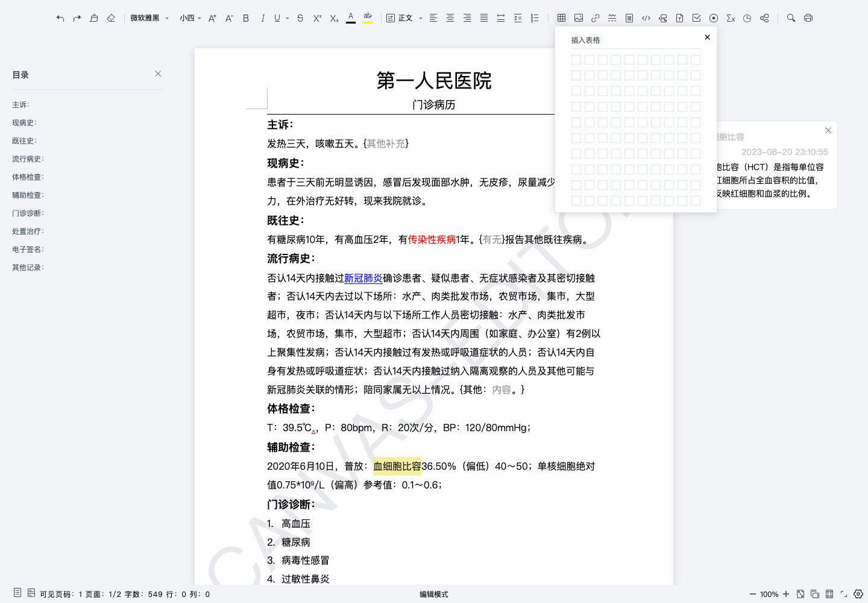The image size is (868, 603).
Task: Jump to 现病史 in catalog
Action: [25, 123]
